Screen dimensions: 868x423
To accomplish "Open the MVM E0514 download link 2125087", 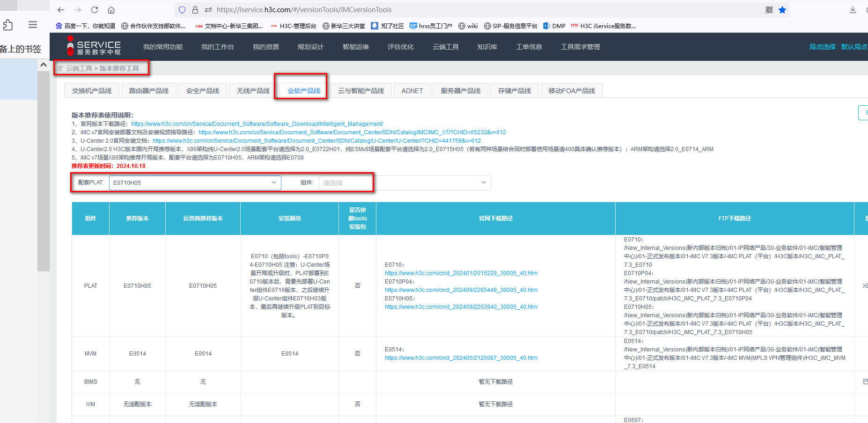I will point(461,358).
